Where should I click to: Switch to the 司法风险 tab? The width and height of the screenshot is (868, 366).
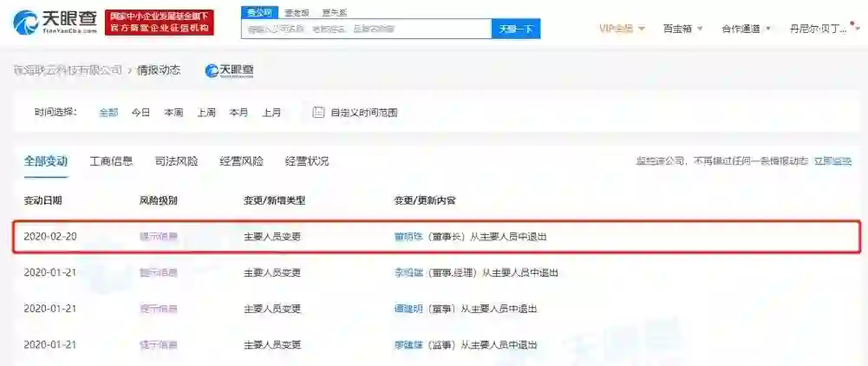coord(177,161)
